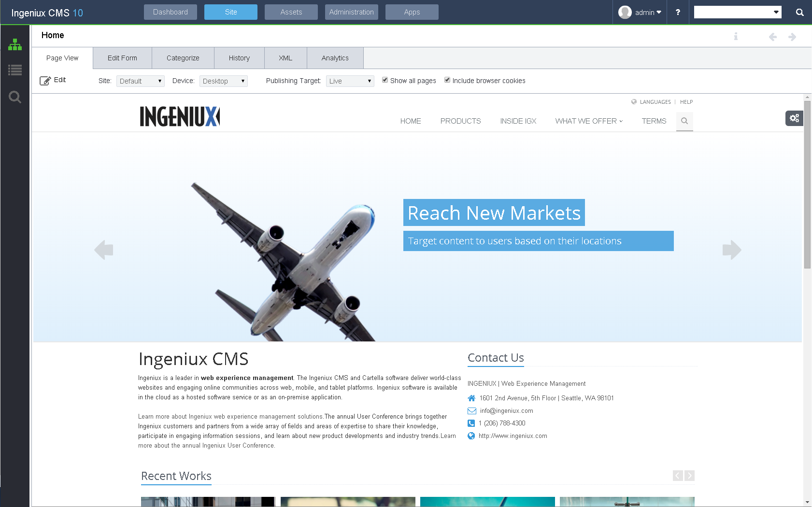Screen dimensions: 812x507
Task: Click the right carousel arrow on the banner
Action: (x=732, y=250)
